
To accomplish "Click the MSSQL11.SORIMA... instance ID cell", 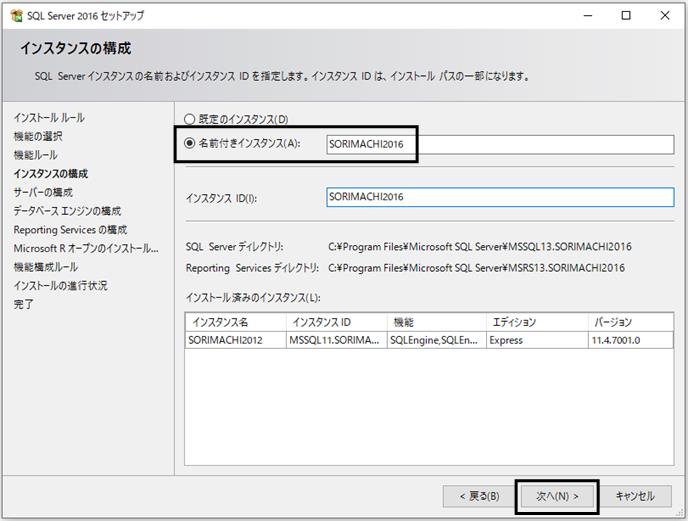I will (337, 340).
